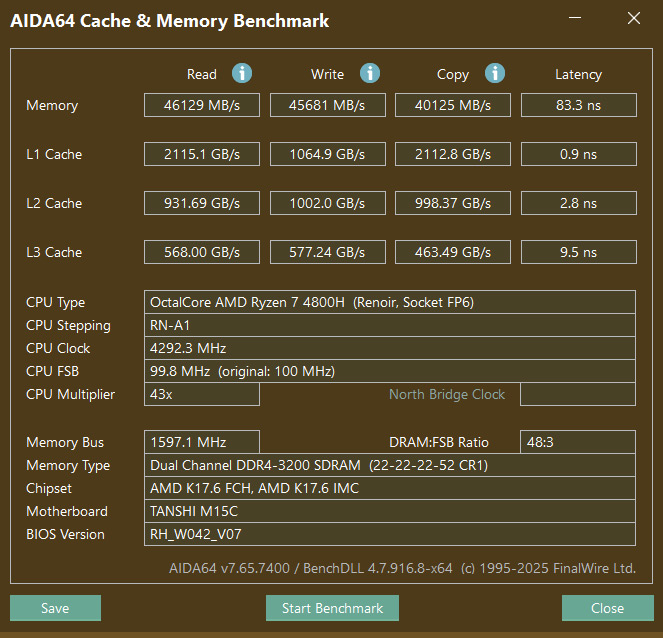This screenshot has height=638, width=663.
Task: Minimize the AIDA64 benchmark window
Action: pyautogui.click(x=576, y=19)
